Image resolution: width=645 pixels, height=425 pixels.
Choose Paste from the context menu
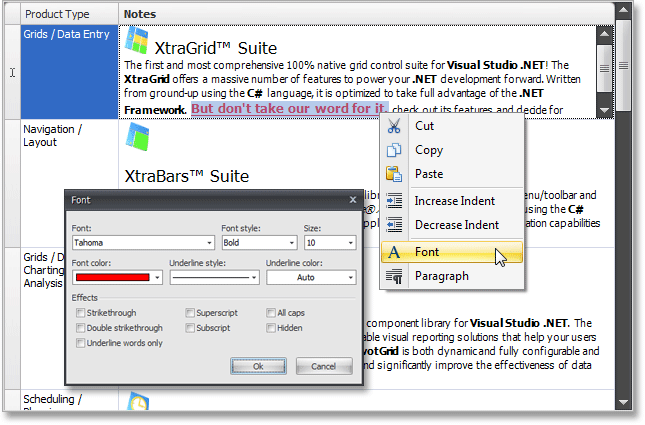click(x=452, y=174)
